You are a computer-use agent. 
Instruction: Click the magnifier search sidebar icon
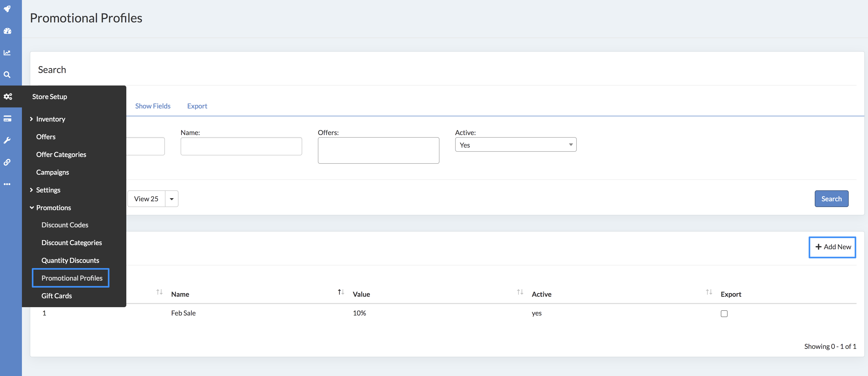(7, 75)
